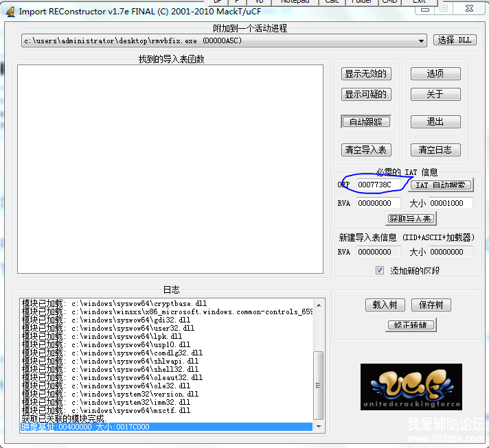Click the 获取导入表 button
The height and width of the screenshot is (448, 489).
[x=411, y=219]
